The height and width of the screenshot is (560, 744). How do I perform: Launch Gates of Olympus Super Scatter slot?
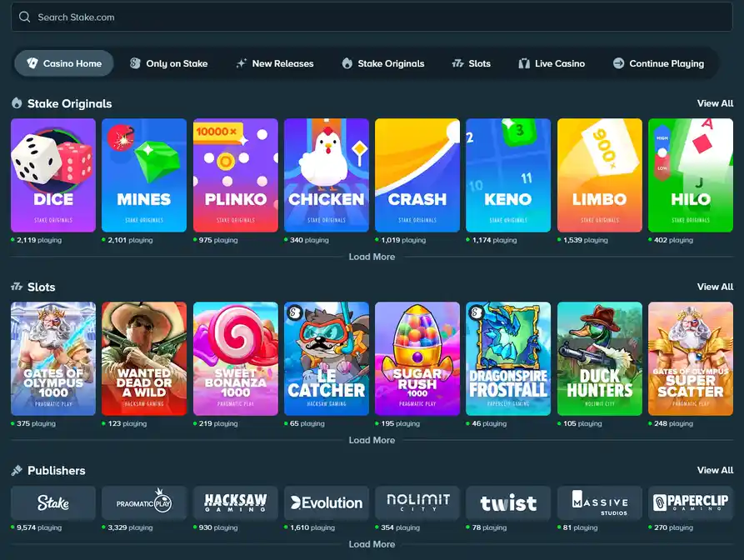point(691,359)
